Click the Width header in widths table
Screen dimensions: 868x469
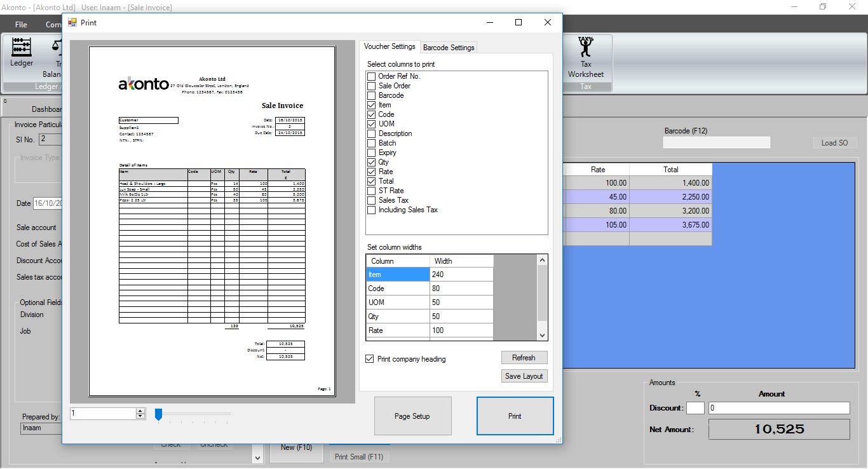(461, 261)
